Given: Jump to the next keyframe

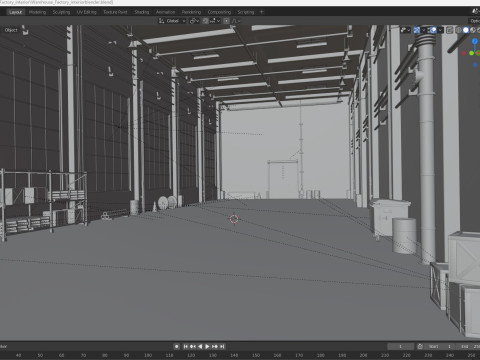Looking at the screenshot, I should pyautogui.click(x=215, y=346).
